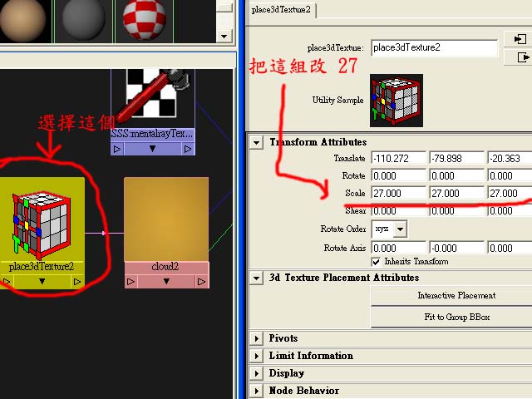Viewport: 532px width, 399px height.
Task: Expand the Display section
Action: 257,373
